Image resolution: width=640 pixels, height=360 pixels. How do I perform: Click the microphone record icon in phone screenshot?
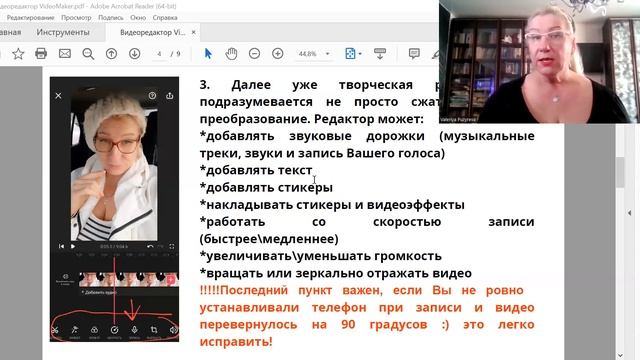point(134,330)
